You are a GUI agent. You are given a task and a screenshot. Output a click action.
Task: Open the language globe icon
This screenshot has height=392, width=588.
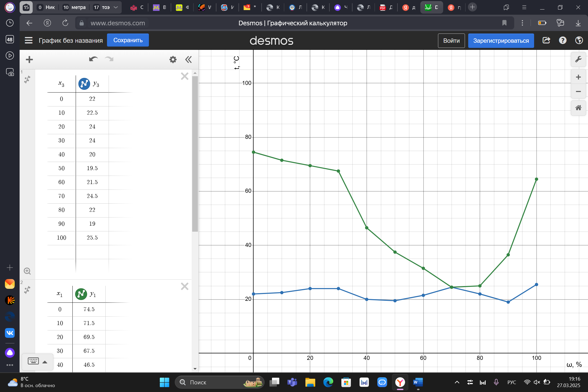click(579, 41)
